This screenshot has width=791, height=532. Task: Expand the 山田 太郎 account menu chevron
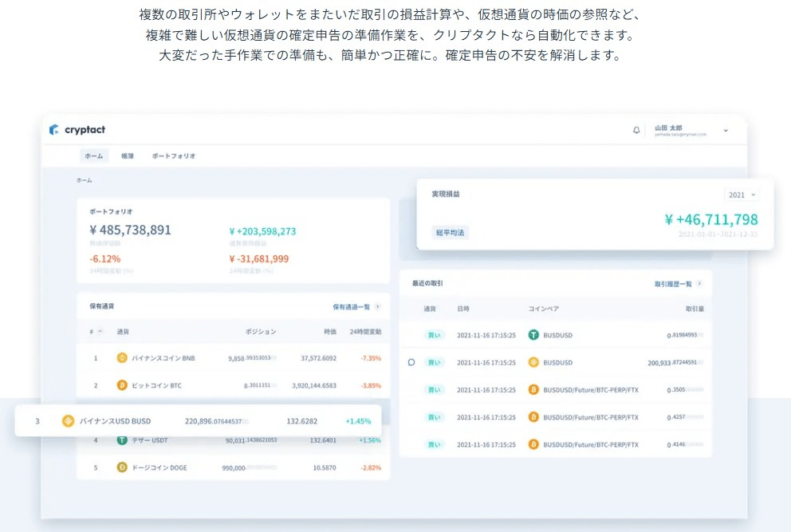[726, 130]
